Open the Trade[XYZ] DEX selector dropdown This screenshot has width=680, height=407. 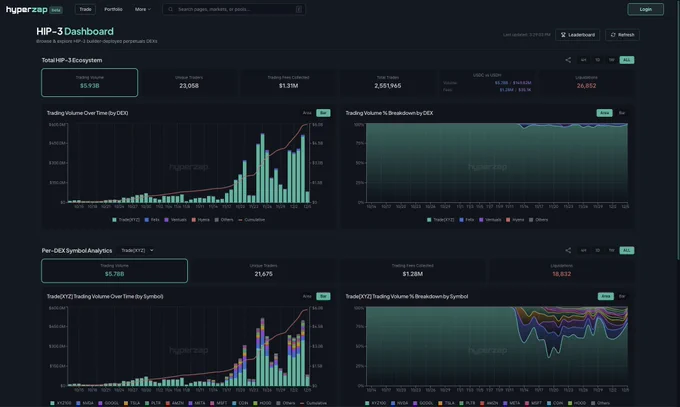(x=137, y=250)
